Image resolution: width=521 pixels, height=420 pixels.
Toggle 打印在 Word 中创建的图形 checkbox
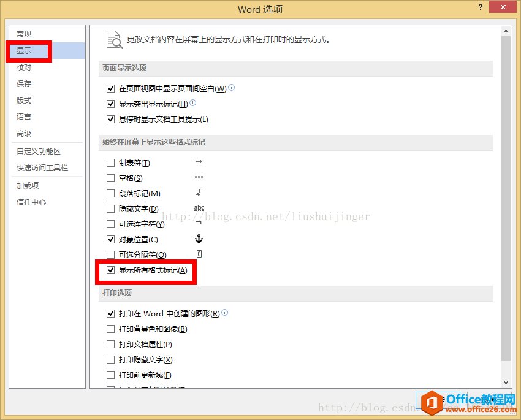tap(111, 313)
